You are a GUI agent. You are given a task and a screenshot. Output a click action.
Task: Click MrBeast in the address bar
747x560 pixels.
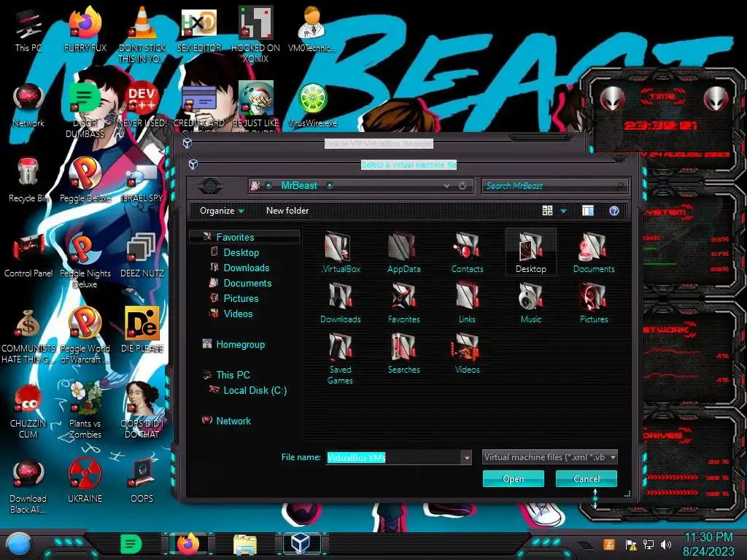298,186
